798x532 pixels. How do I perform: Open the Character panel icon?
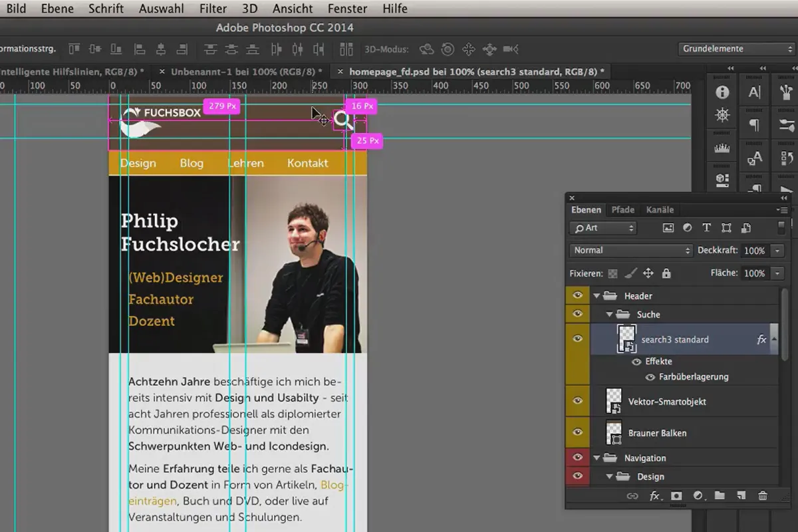pyautogui.click(x=755, y=92)
